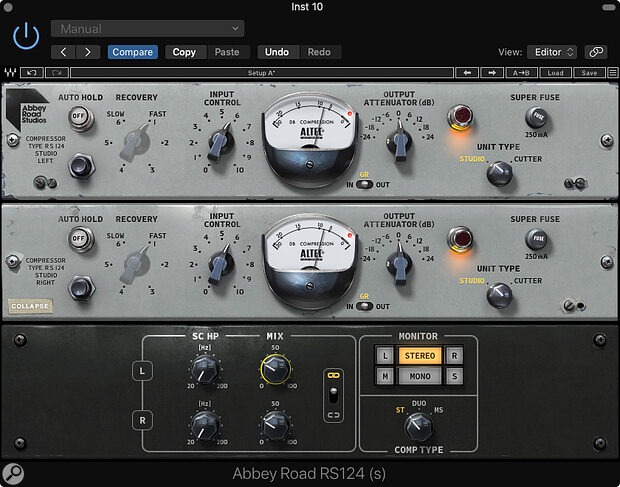Select MONO monitor mode
Viewport: 620px width, 487px height.
(420, 376)
